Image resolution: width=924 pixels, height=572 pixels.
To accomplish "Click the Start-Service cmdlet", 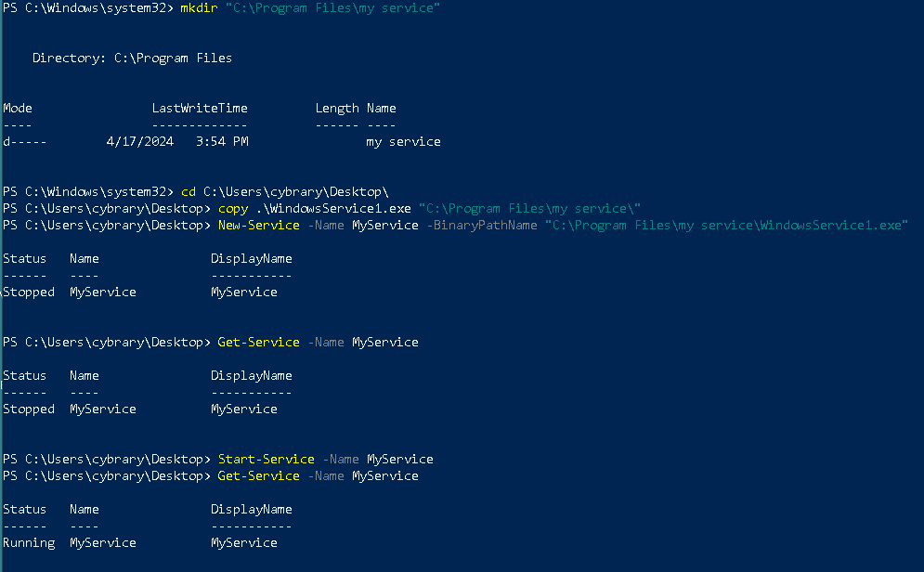I will tap(266, 460).
